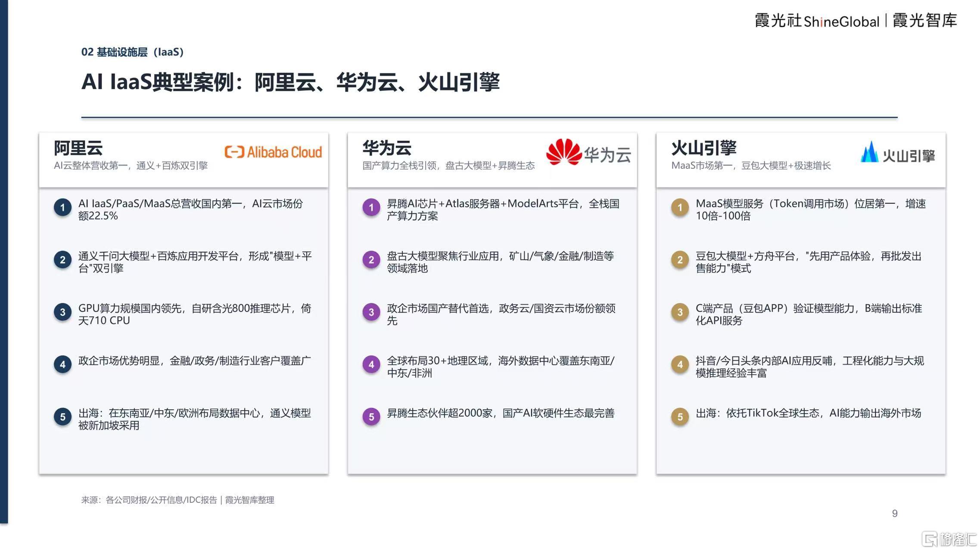Click the 阿里云 card heading
The image size is (980, 551).
(78, 148)
